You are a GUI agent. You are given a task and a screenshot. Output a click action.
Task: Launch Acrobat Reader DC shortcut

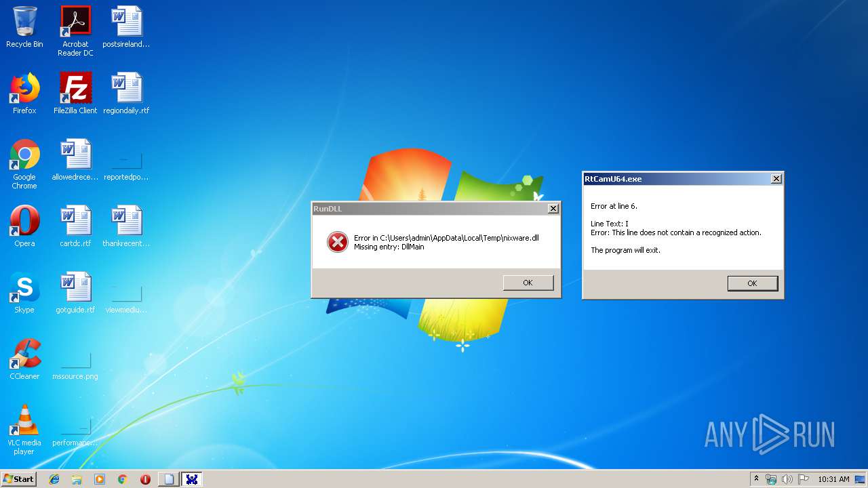coord(75,31)
